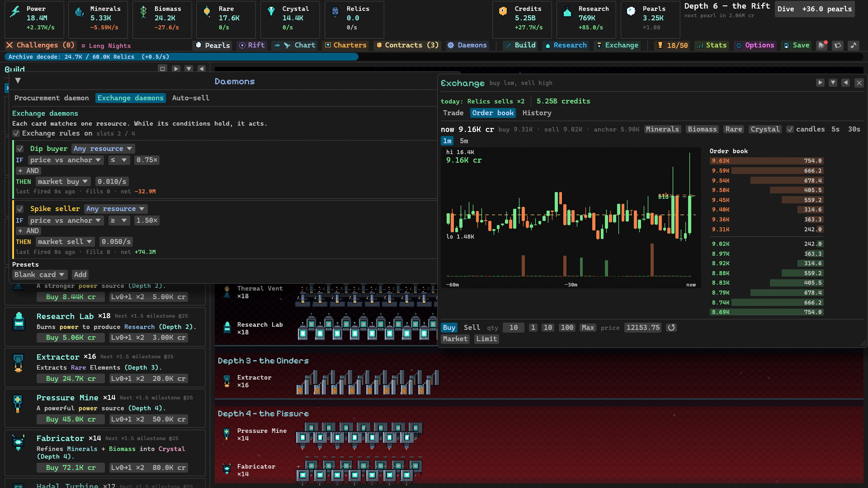This screenshot has height=488, width=868.
Task: Open the Trade tab in Exchange
Action: 453,113
